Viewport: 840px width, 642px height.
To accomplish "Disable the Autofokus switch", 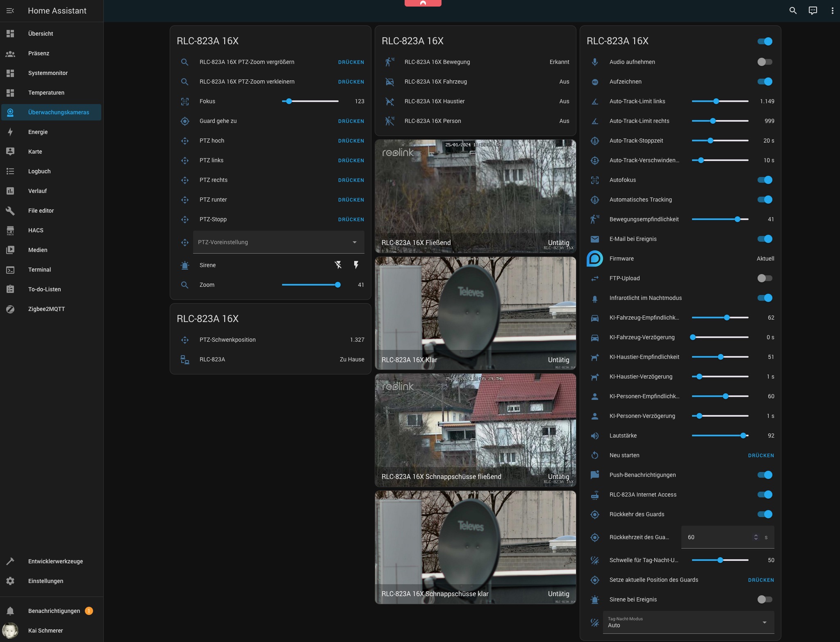I will click(x=765, y=180).
